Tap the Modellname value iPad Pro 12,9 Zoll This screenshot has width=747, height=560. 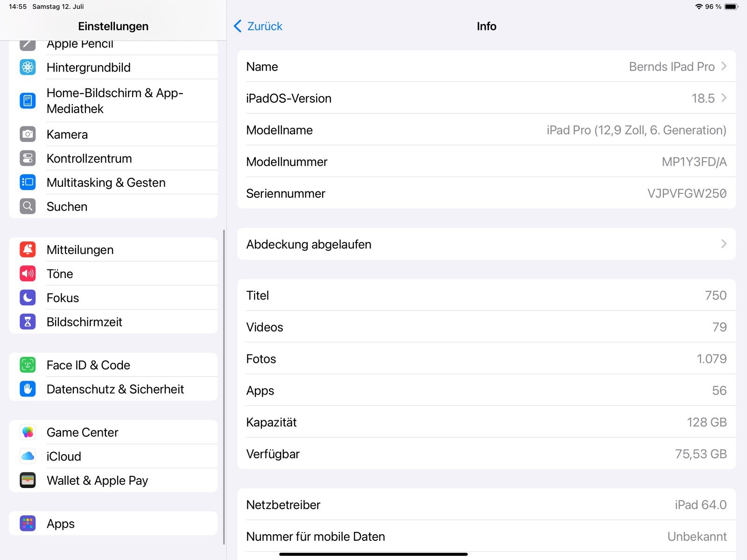tap(636, 130)
